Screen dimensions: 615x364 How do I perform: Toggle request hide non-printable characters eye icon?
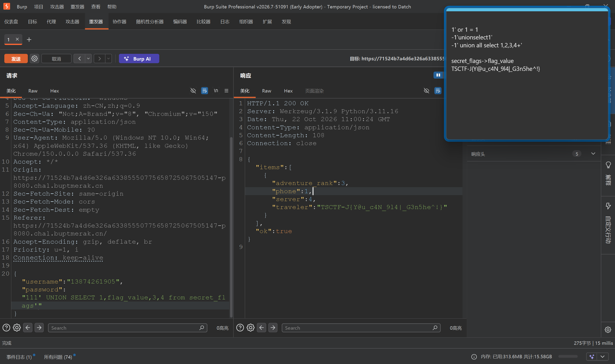(193, 91)
